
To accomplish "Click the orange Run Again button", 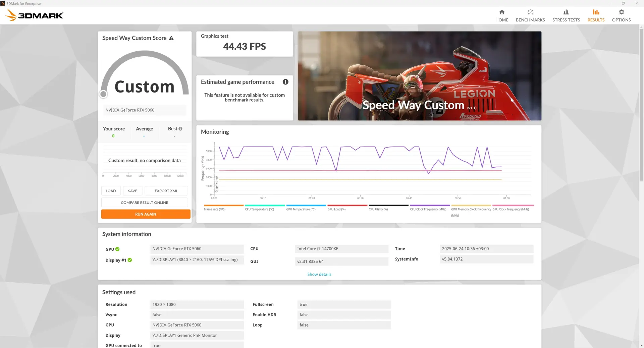I will (146, 214).
